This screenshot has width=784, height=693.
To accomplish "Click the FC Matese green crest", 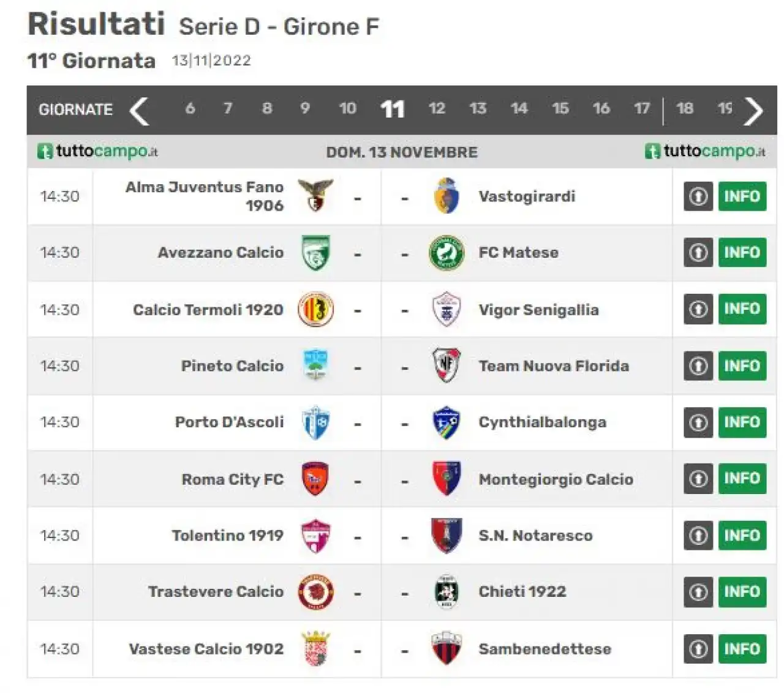I will click(447, 252).
